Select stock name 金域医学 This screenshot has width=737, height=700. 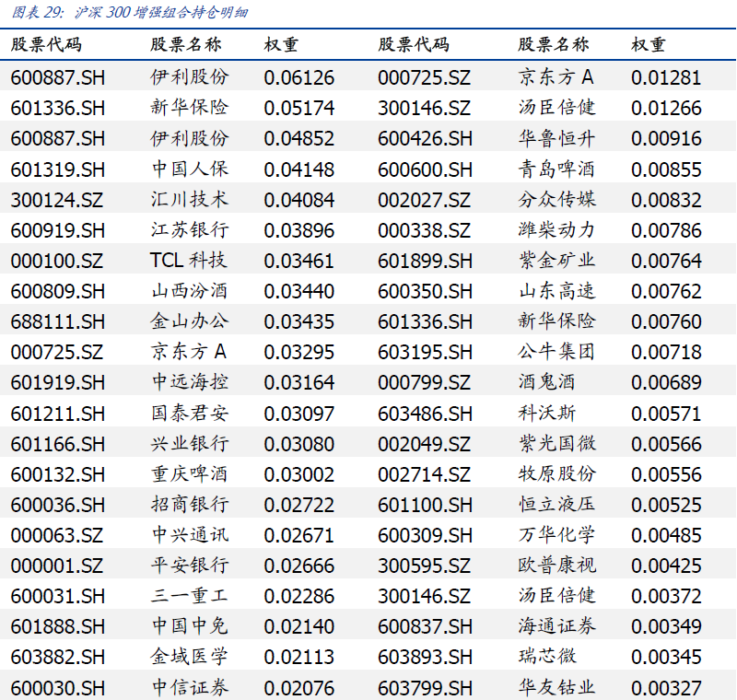[190, 657]
